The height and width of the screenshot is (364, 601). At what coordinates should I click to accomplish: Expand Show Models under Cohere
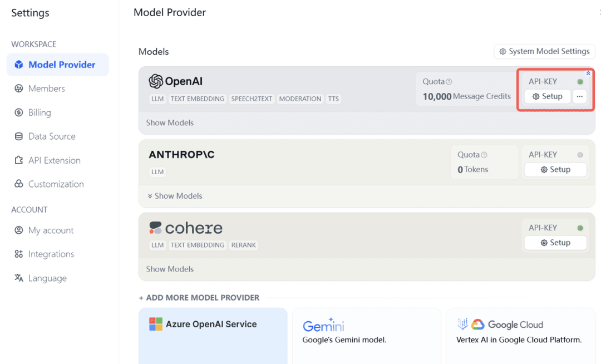(x=170, y=269)
